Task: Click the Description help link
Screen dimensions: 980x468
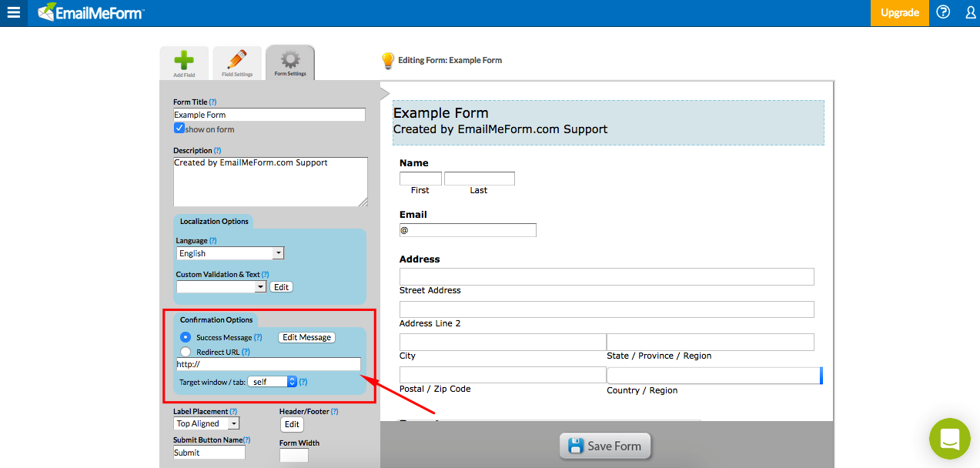Action: tap(217, 150)
